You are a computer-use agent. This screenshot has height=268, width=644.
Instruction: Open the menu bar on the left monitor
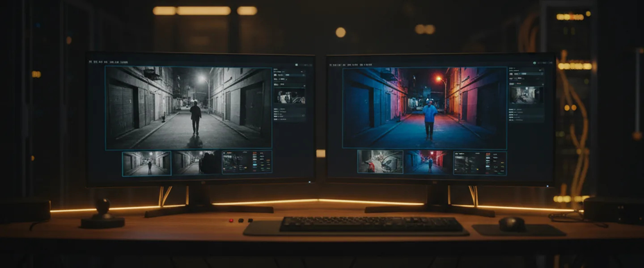coord(109,62)
